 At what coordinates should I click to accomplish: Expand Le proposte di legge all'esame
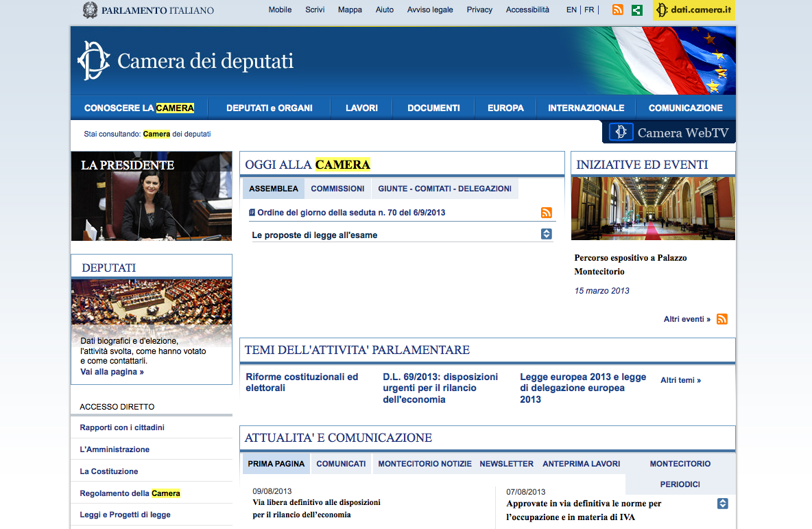pyautogui.click(x=546, y=234)
